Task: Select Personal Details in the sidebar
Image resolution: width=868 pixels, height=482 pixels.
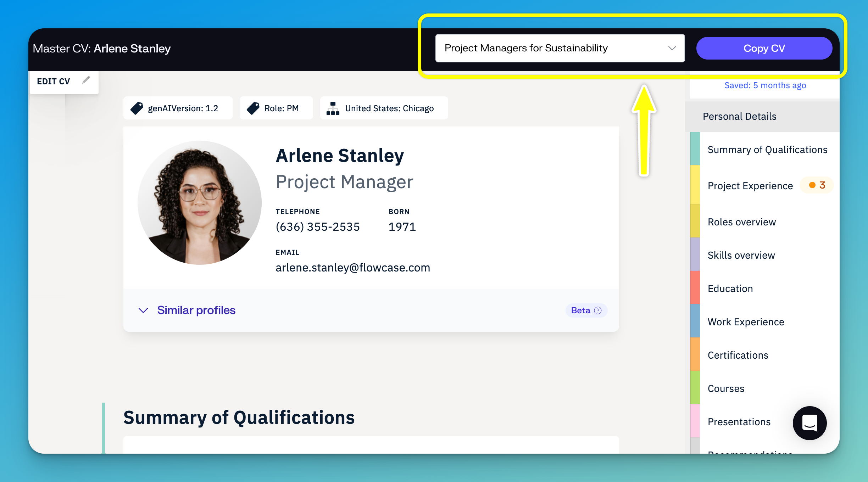Action: (x=739, y=116)
